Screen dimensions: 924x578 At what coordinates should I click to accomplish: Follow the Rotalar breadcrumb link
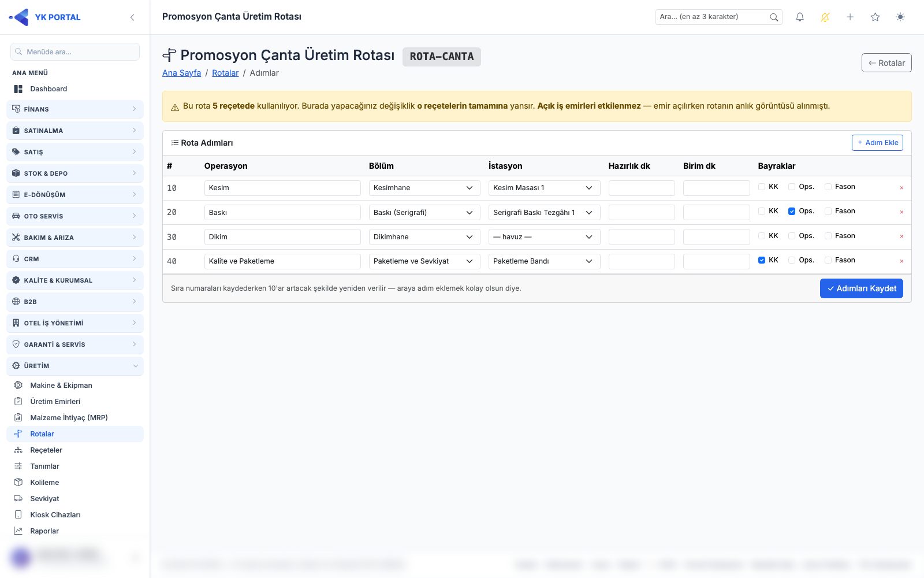tap(225, 73)
